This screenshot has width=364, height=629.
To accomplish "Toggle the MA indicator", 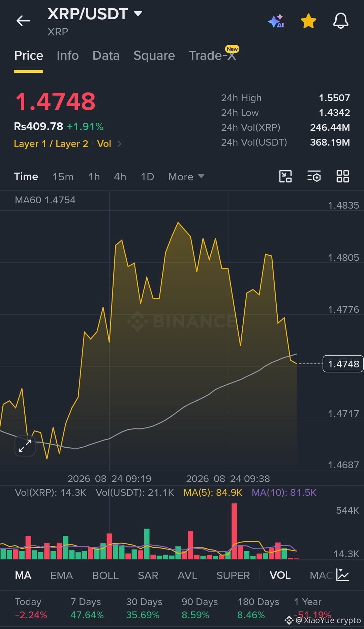I will click(x=23, y=575).
